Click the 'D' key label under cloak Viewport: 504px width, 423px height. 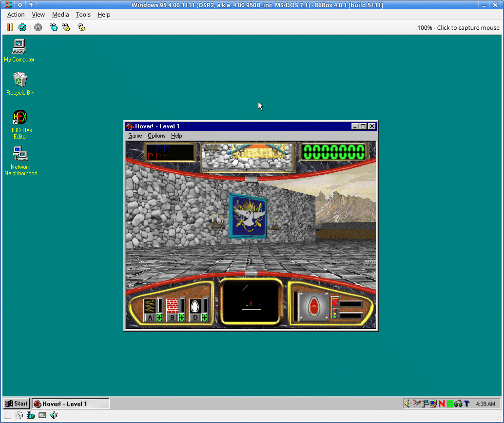tap(195, 318)
